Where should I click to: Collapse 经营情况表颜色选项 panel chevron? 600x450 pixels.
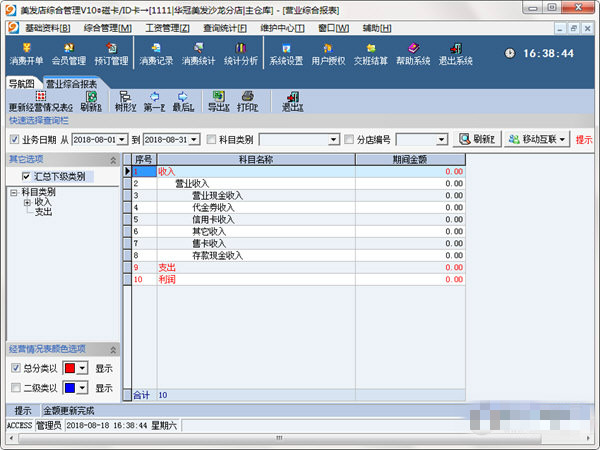pyautogui.click(x=113, y=350)
